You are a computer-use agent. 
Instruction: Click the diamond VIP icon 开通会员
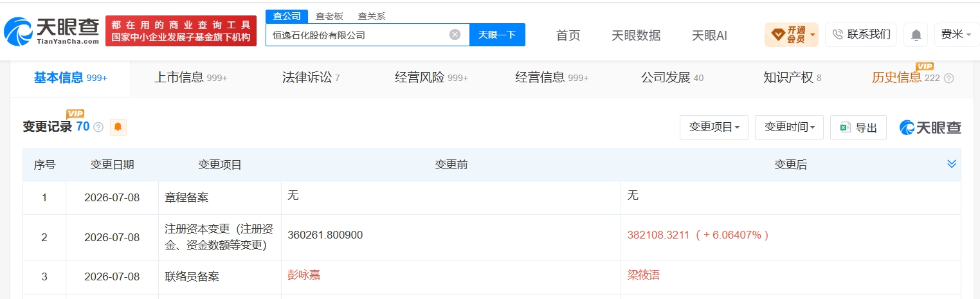click(777, 35)
